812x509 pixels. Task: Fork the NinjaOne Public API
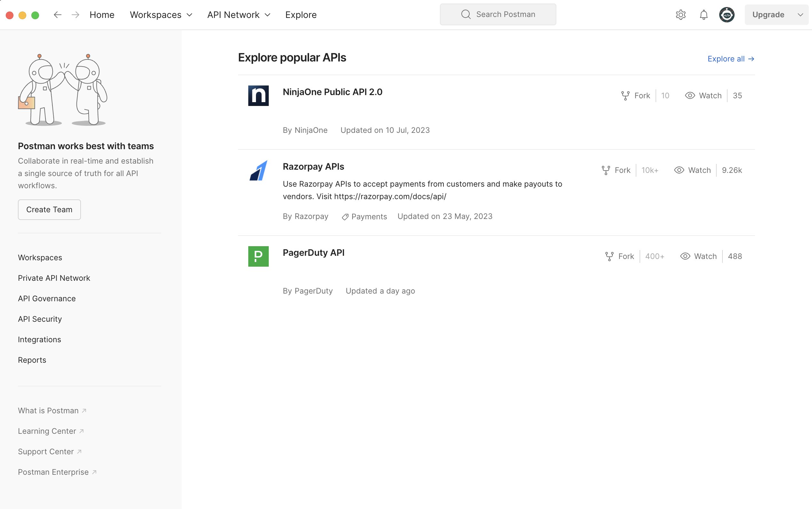[x=636, y=96]
